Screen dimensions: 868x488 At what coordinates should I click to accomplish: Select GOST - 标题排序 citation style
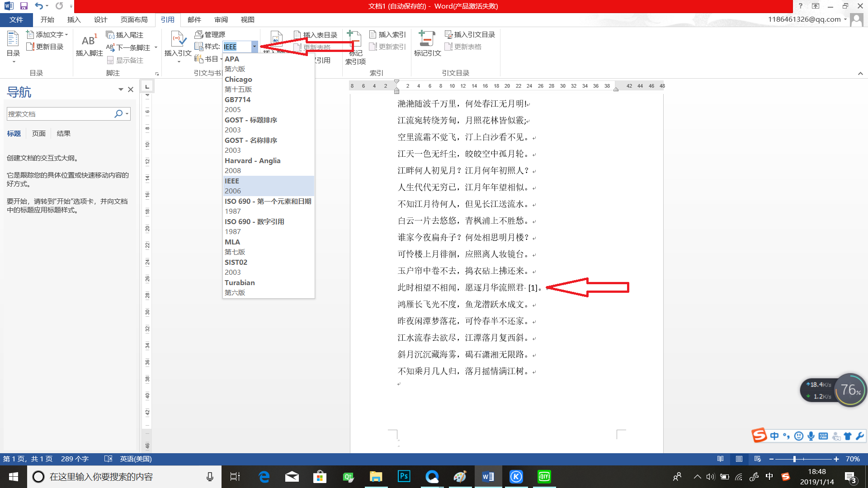pyautogui.click(x=269, y=125)
